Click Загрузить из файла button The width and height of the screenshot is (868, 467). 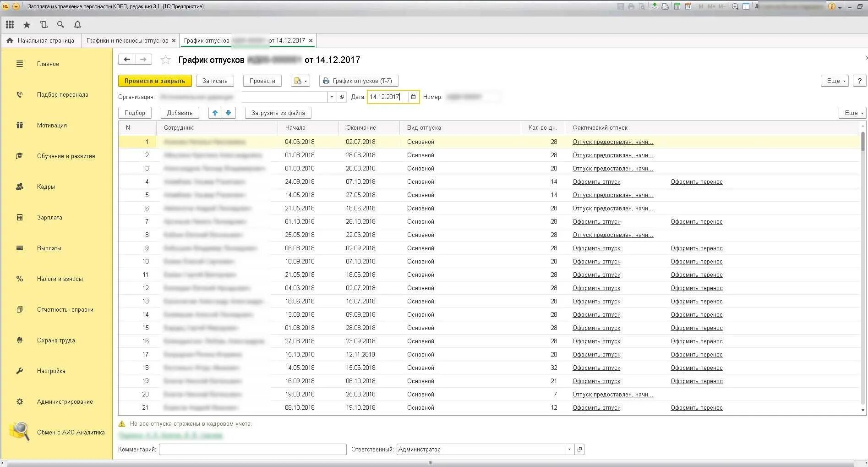[278, 113]
